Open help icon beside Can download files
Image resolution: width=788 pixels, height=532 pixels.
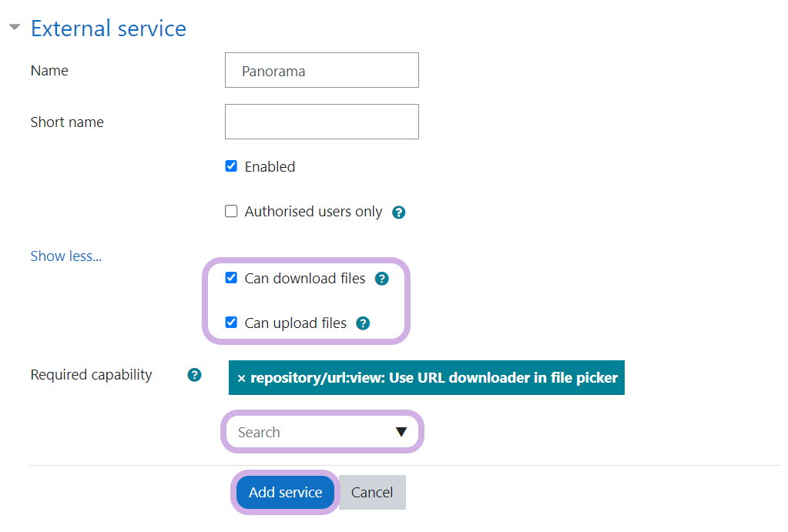(x=381, y=279)
